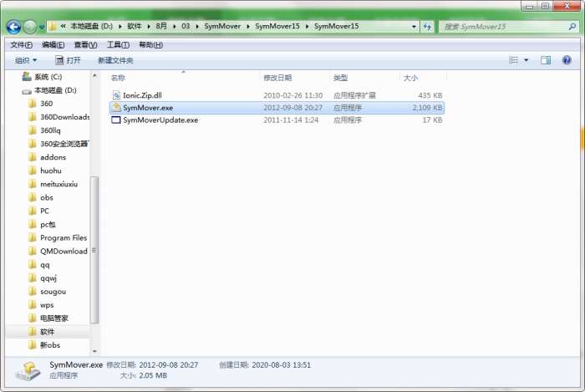
Task: Expand breadcrumb arrow after SymMover15 path
Action: (308, 27)
